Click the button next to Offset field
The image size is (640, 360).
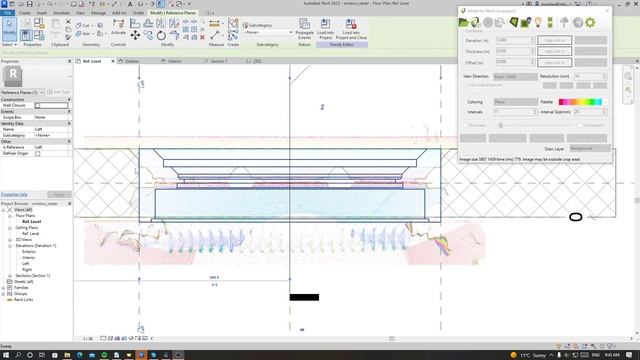554,62
